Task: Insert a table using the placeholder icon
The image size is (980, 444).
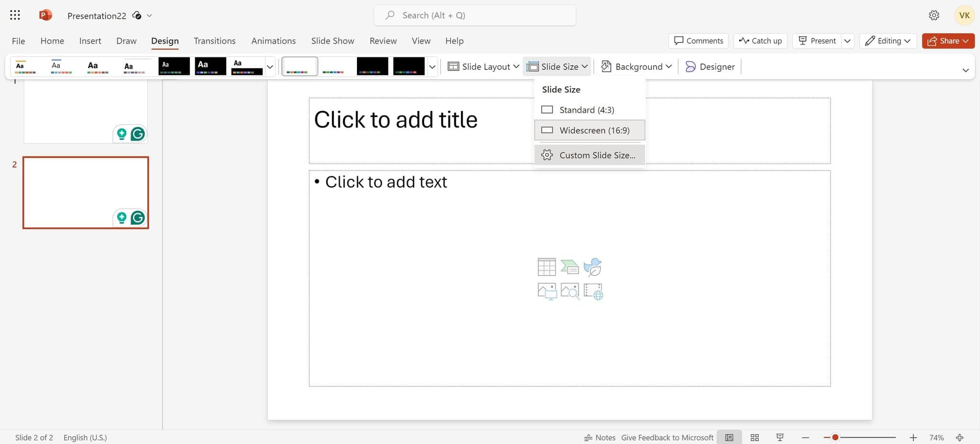Action: [546, 267]
